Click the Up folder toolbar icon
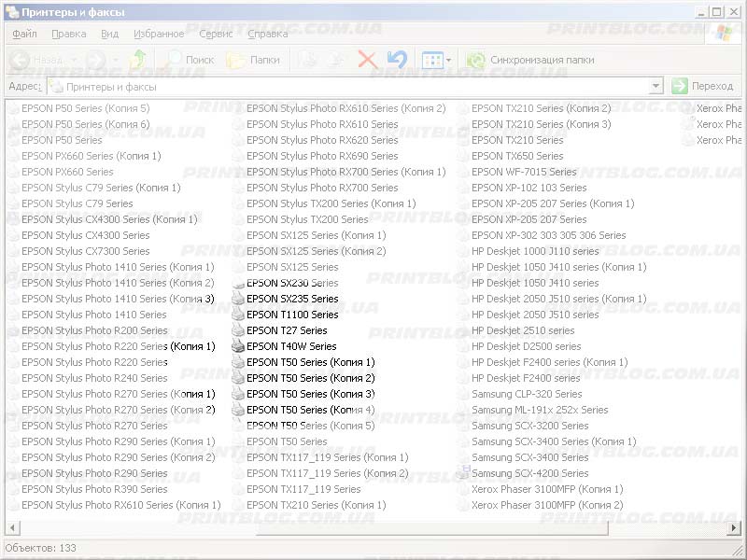The height and width of the screenshot is (560, 747). [138, 60]
